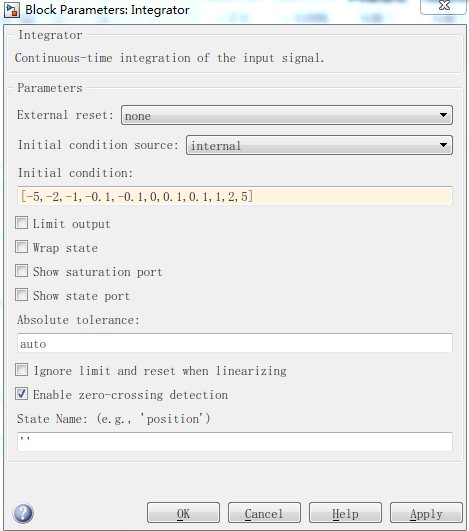The width and height of the screenshot is (469, 531).
Task: Click the External reset dropdown arrow
Action: click(443, 115)
